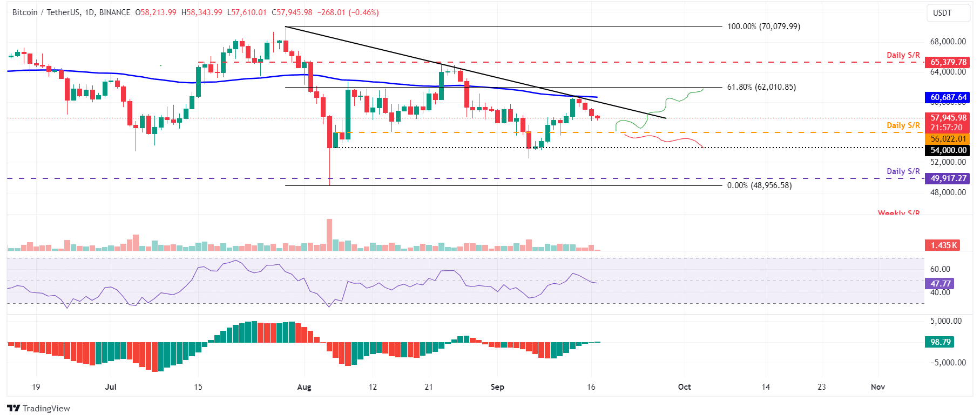Click the Aug date on the time axis

304,387
